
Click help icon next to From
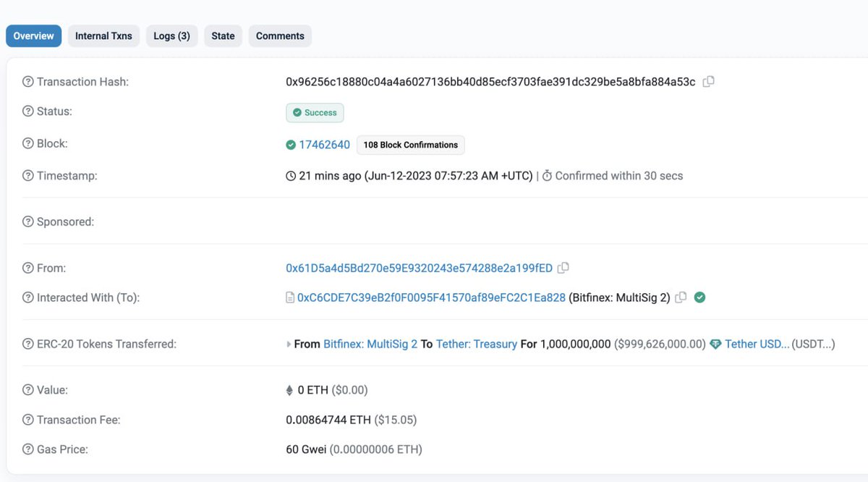28,268
